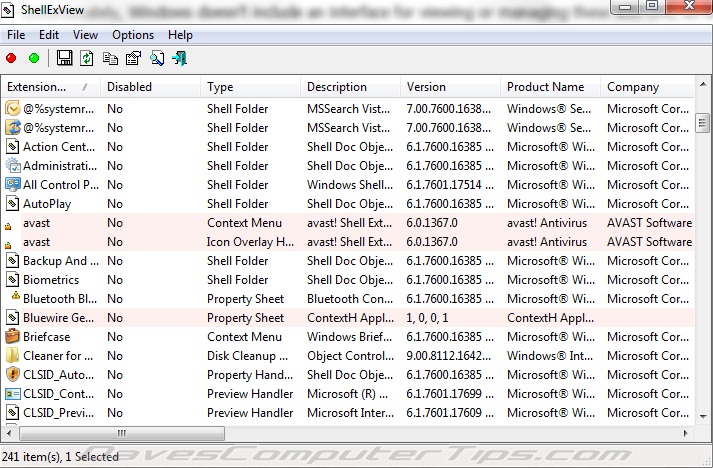Open the File menu
713x468 pixels.
click(x=16, y=35)
